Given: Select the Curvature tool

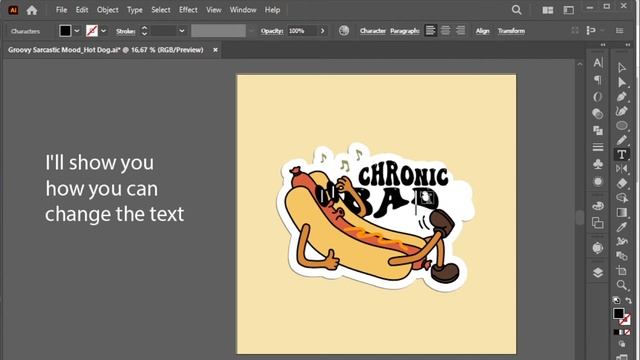Looking at the screenshot, I should click(622, 111).
